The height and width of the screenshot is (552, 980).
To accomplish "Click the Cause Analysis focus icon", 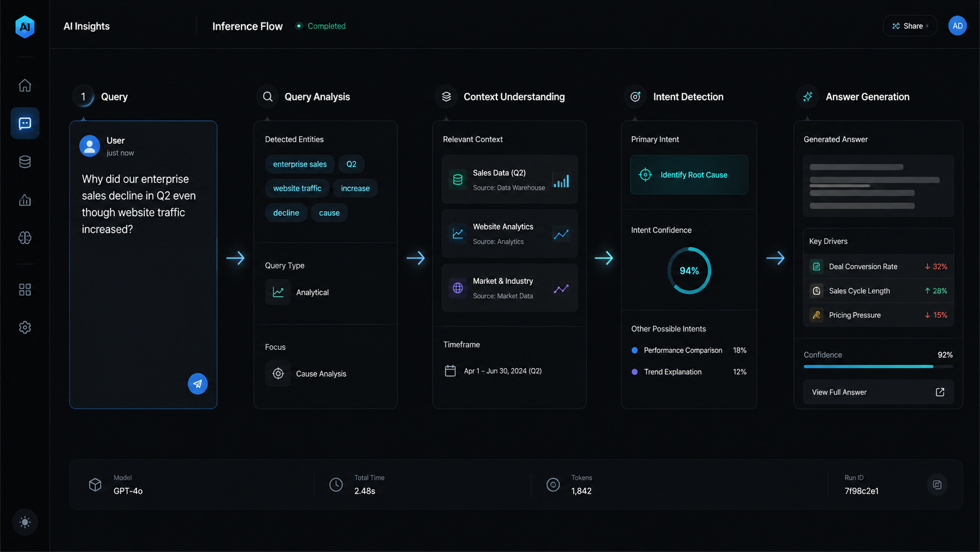I will click(278, 374).
